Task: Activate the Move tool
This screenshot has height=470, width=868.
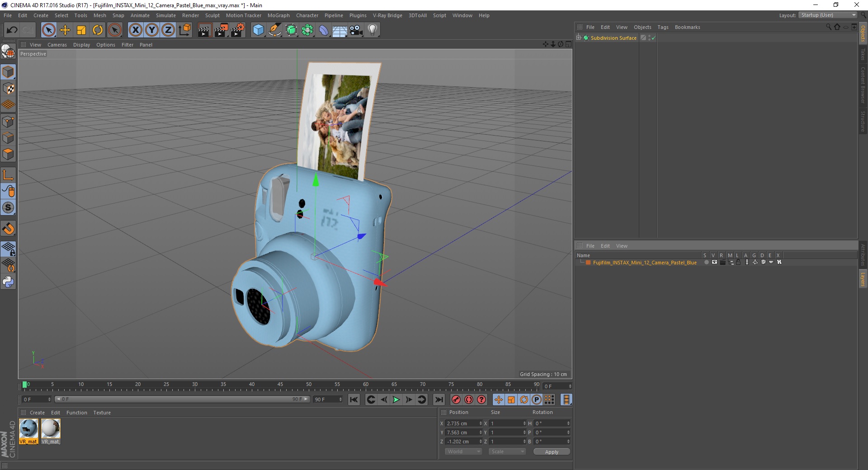Action: [x=65, y=30]
